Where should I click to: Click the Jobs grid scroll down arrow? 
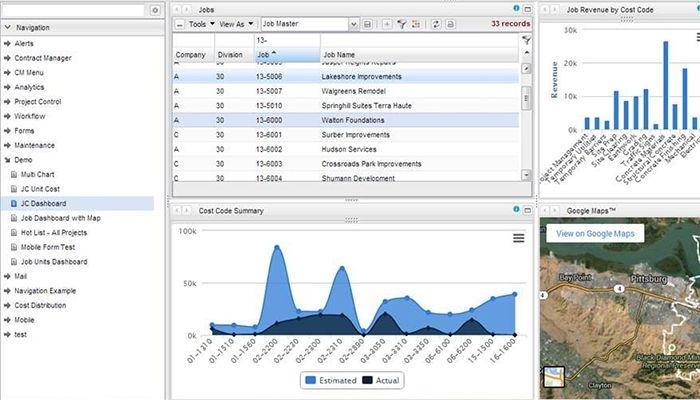[526, 175]
